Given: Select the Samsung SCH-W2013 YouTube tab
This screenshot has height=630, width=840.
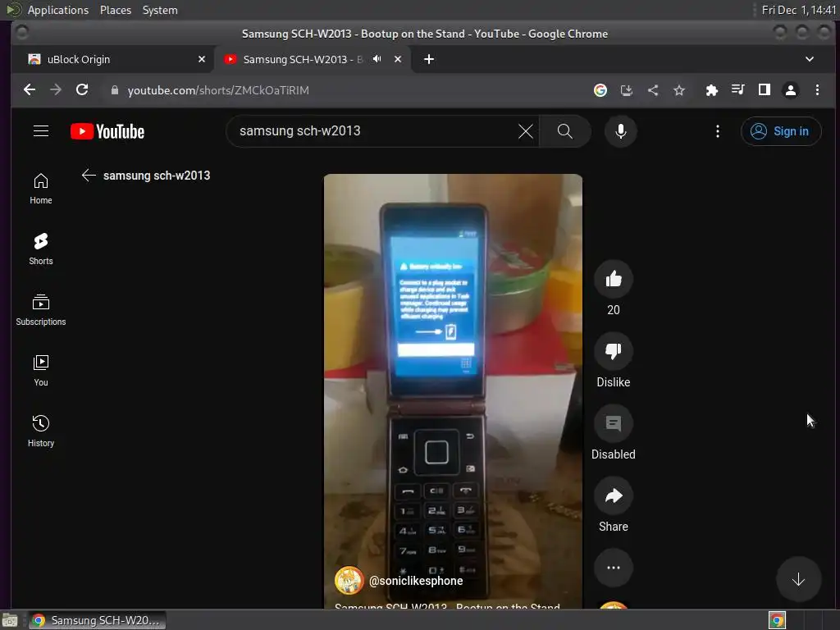Looking at the screenshot, I should [303, 59].
